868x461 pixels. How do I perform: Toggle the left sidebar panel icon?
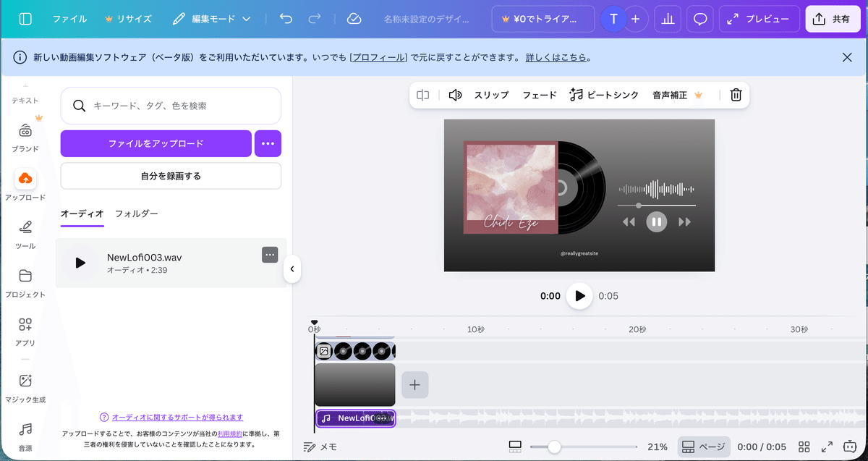click(25, 20)
